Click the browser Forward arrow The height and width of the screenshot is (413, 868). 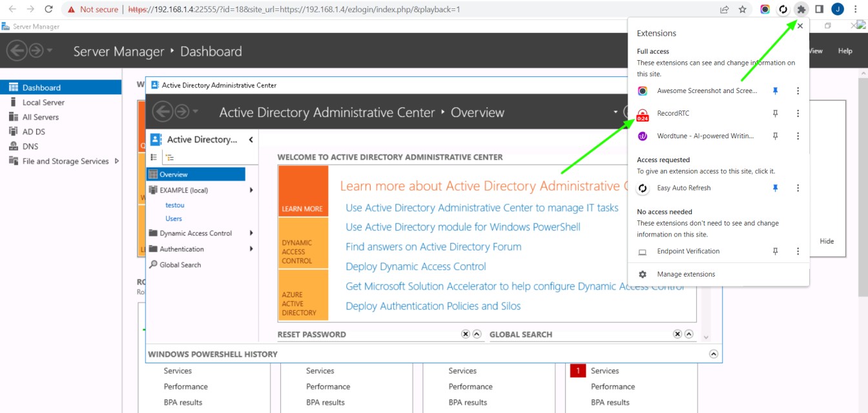[x=30, y=9]
